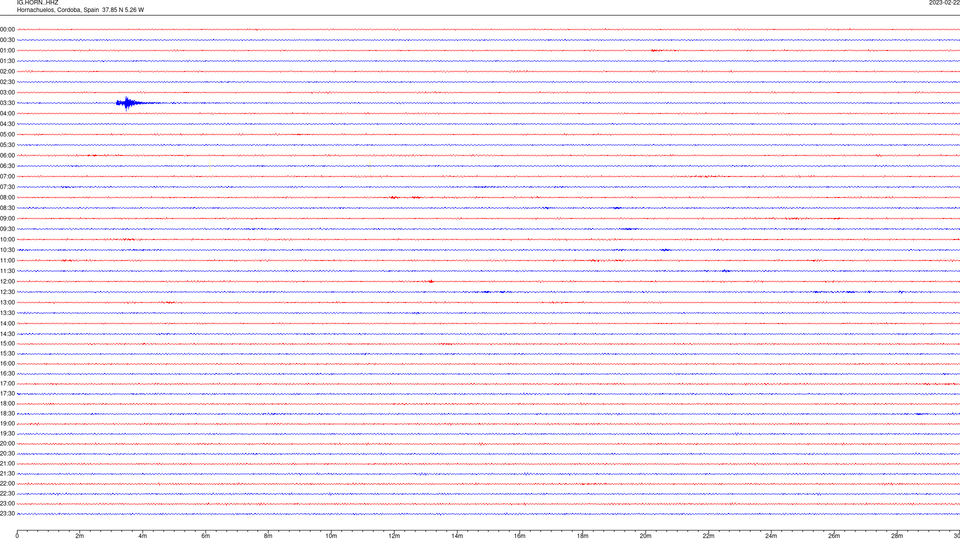This screenshot has width=960, height=540.
Task: Click the 14:00 time label
Action: [7, 323]
